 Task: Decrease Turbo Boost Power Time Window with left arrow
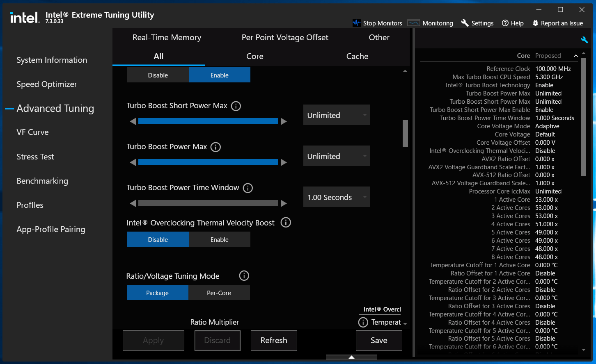[x=133, y=203]
